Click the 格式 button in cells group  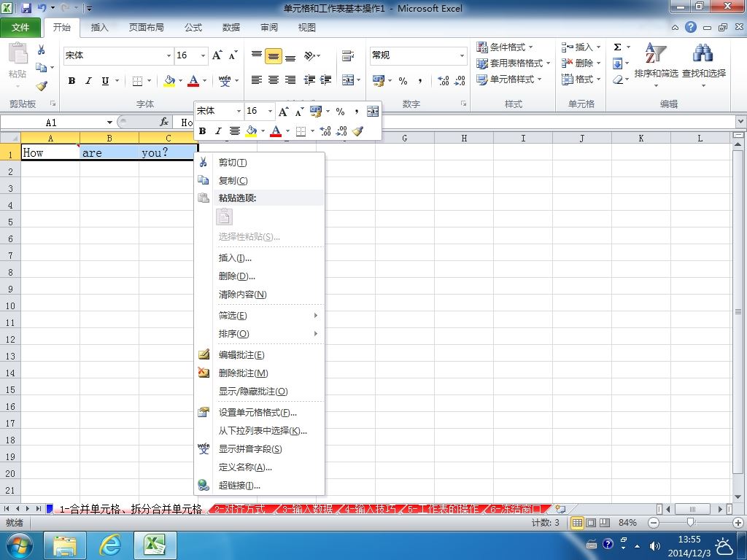(581, 79)
